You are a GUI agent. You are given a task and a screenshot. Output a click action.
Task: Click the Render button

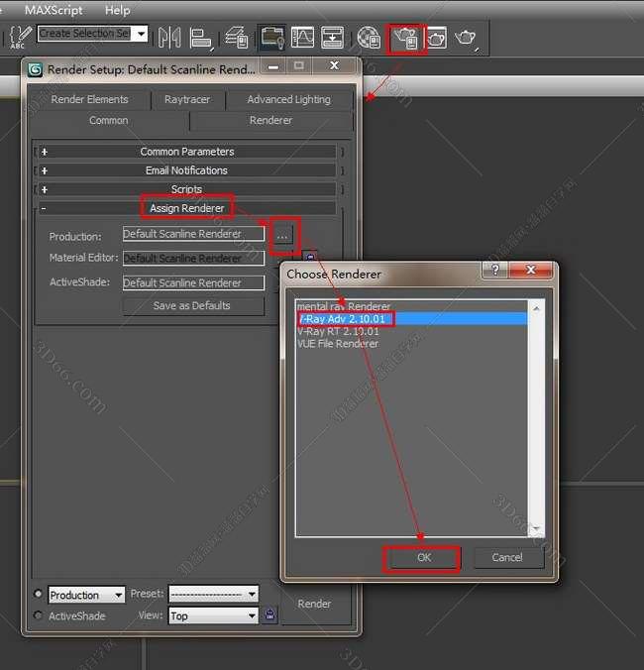coord(315,604)
